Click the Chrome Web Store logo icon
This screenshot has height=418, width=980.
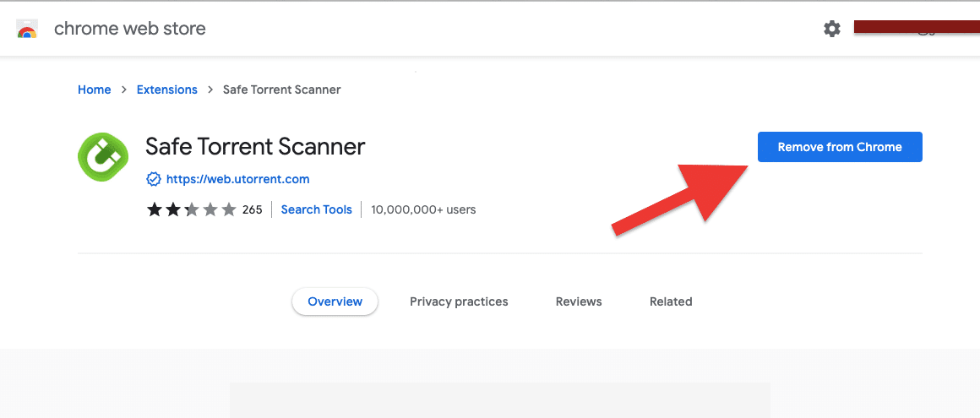click(x=27, y=29)
